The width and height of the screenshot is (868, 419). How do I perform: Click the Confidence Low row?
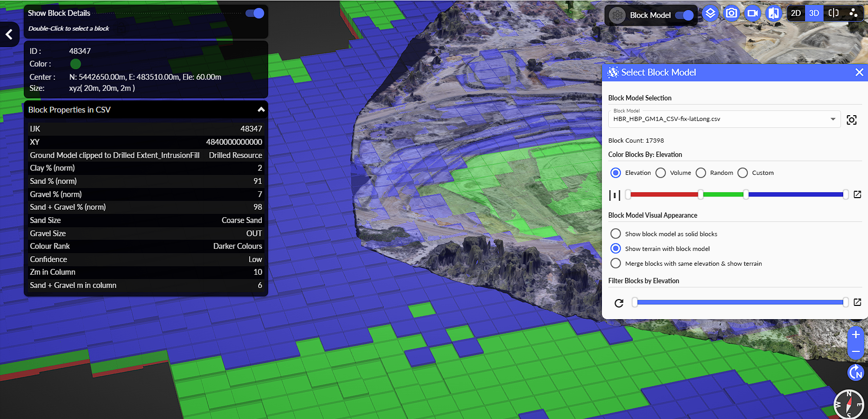(x=146, y=259)
